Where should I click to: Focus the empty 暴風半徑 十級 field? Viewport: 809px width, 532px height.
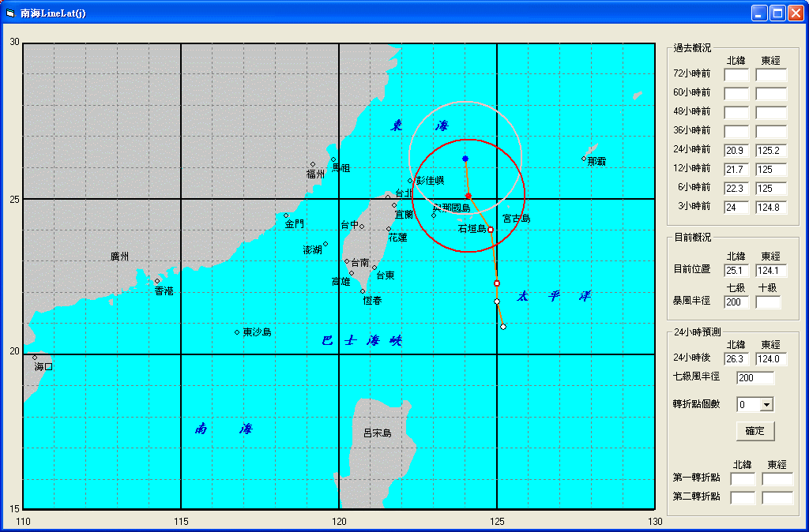click(768, 302)
